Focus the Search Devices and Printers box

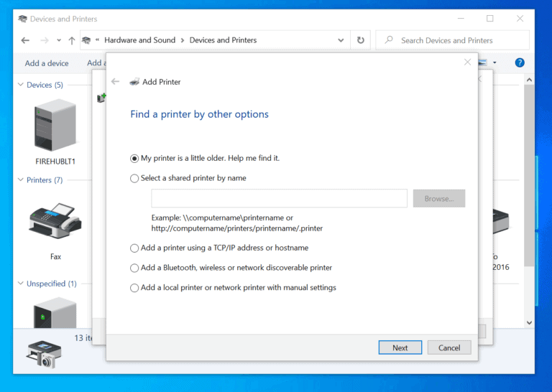click(x=452, y=40)
